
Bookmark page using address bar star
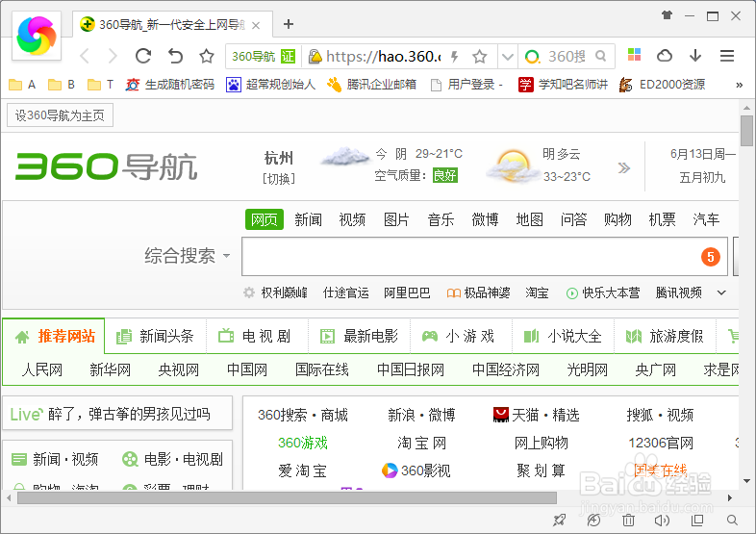pyautogui.click(x=480, y=57)
